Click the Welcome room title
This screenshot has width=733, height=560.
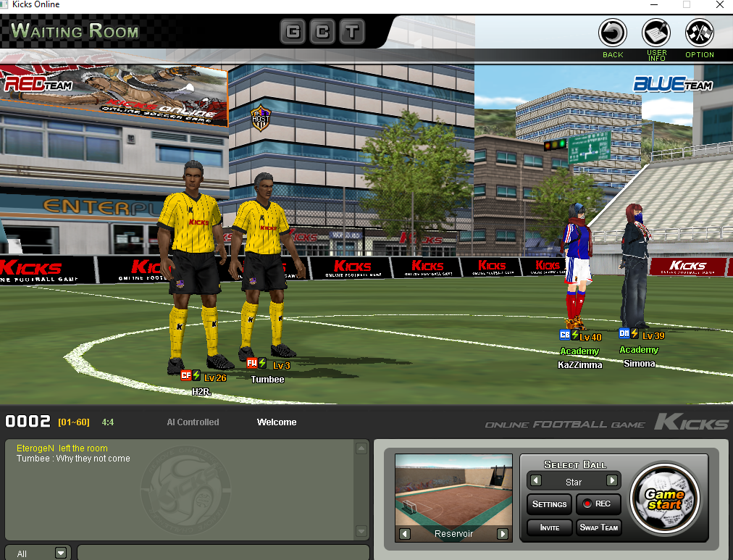[x=277, y=422]
